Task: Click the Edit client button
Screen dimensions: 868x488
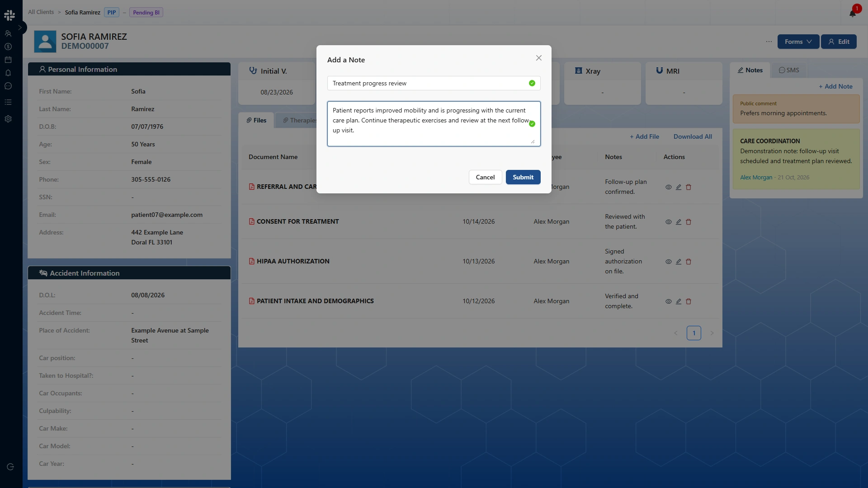Action: (839, 42)
